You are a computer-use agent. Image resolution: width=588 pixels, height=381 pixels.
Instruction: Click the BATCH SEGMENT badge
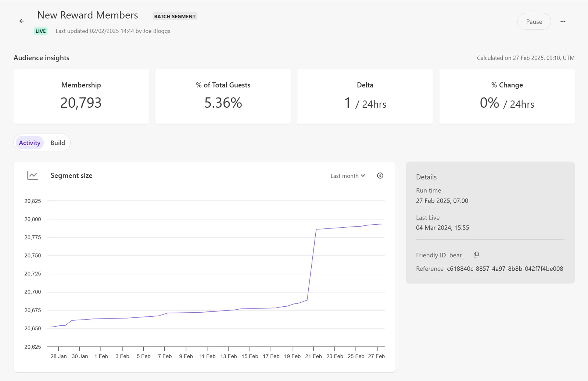point(175,16)
